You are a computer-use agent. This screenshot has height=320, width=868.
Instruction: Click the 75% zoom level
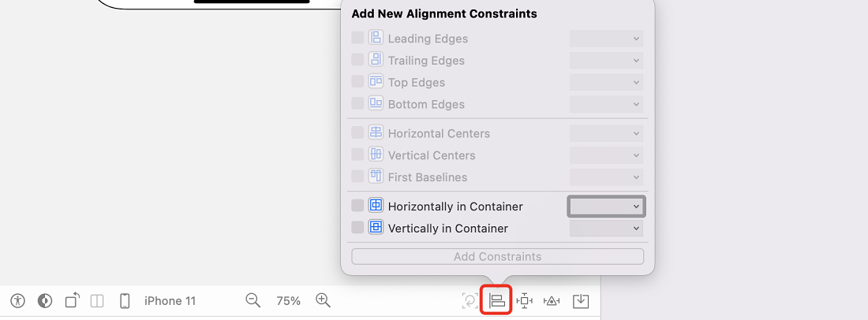288,300
